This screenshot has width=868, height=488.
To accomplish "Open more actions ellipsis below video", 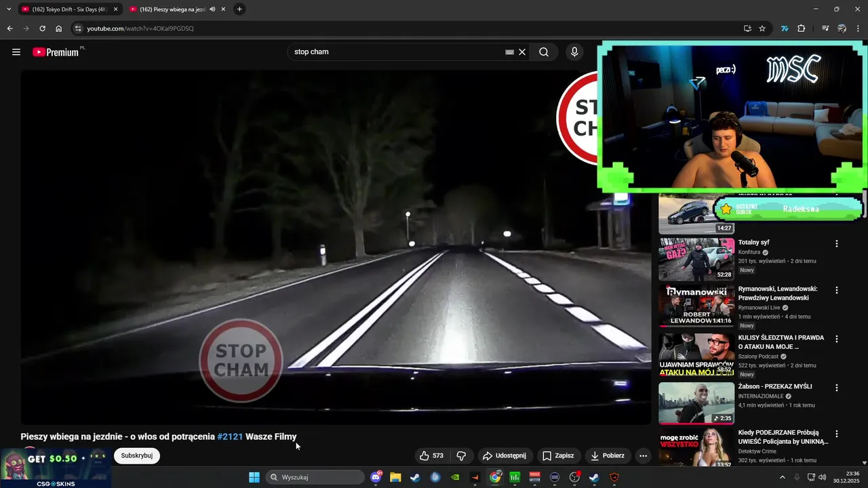I will pos(644,455).
